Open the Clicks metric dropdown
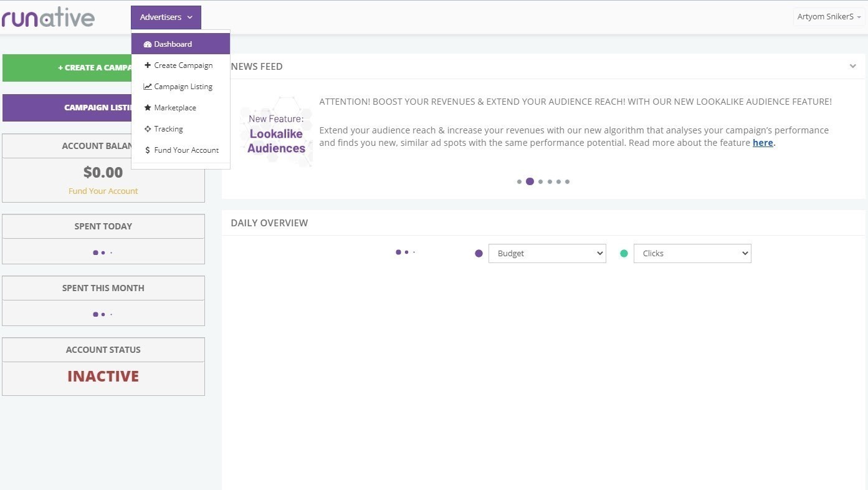The image size is (868, 490). click(x=692, y=253)
